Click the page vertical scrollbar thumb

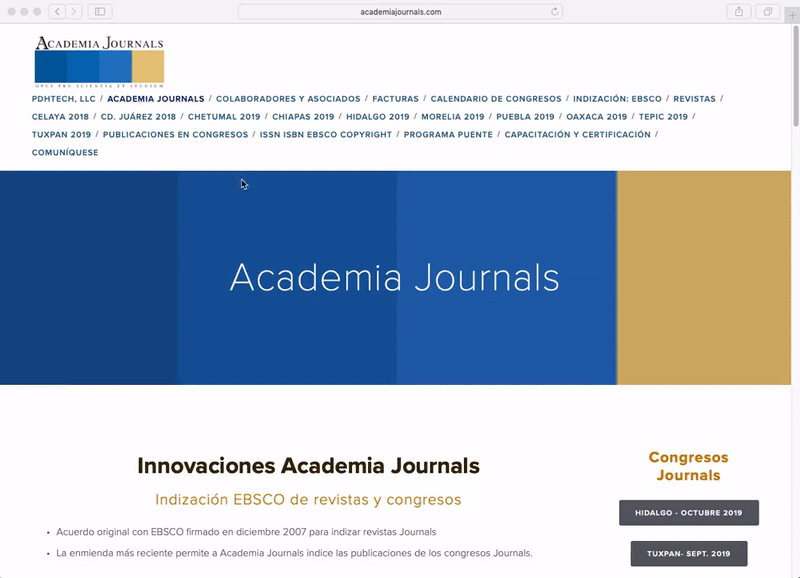point(796,77)
